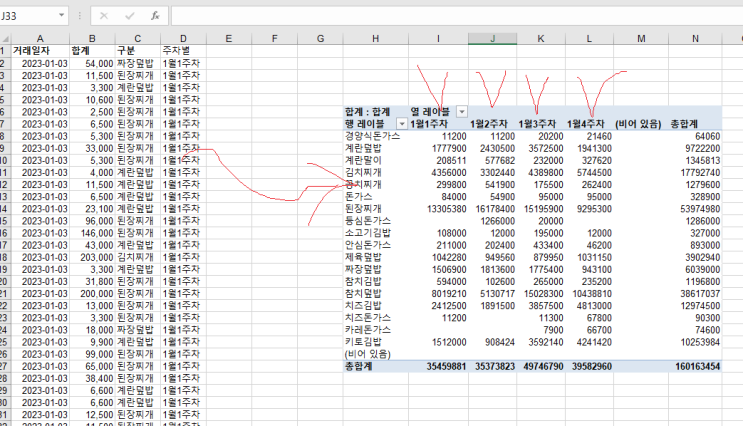743x426 pixels.
Task: Click the 총합계 row label at bottom
Action: (359, 366)
